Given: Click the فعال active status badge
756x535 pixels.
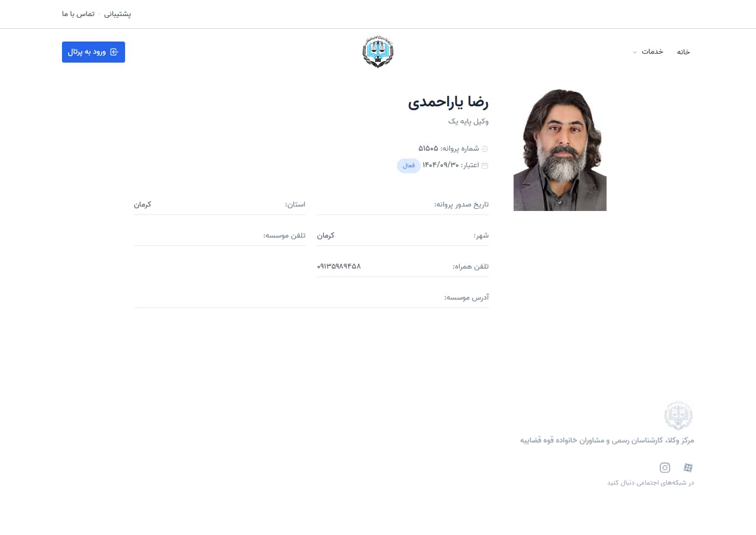Looking at the screenshot, I should [x=408, y=165].
